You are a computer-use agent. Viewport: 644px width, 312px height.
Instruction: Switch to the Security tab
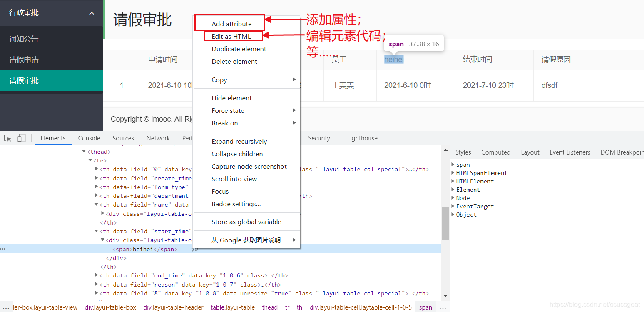(x=319, y=138)
